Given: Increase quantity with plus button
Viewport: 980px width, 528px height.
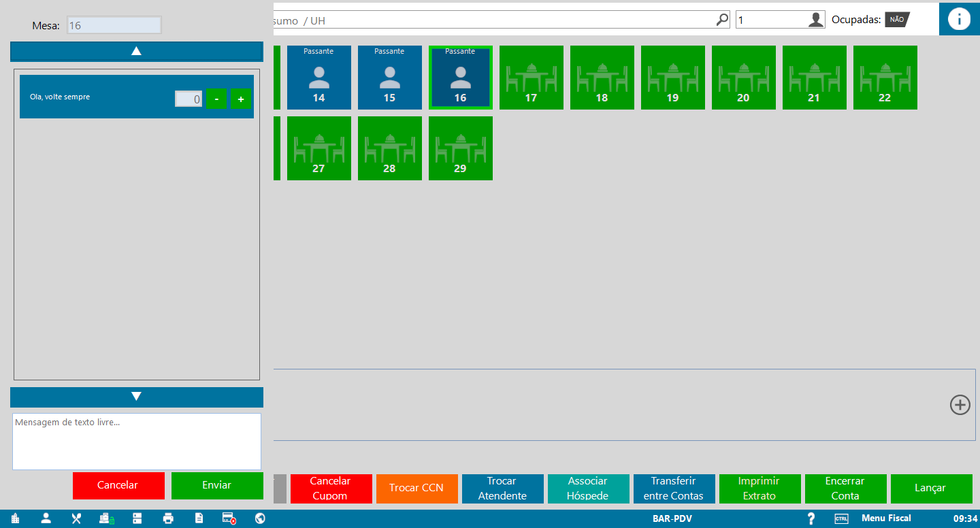Looking at the screenshot, I should 241,99.
